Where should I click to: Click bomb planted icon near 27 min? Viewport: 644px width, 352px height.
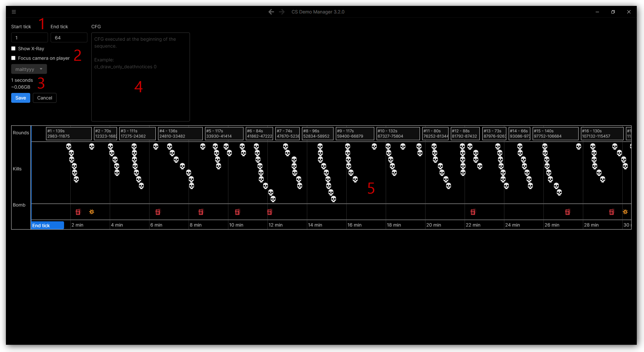click(x=567, y=212)
